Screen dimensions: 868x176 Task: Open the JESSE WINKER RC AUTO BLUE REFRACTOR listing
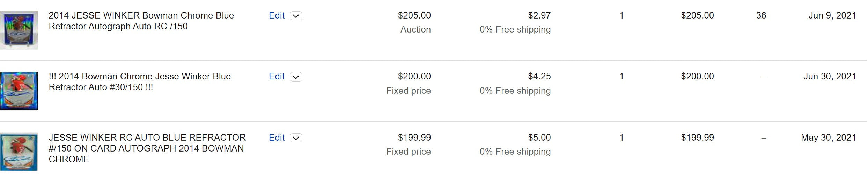click(x=147, y=148)
